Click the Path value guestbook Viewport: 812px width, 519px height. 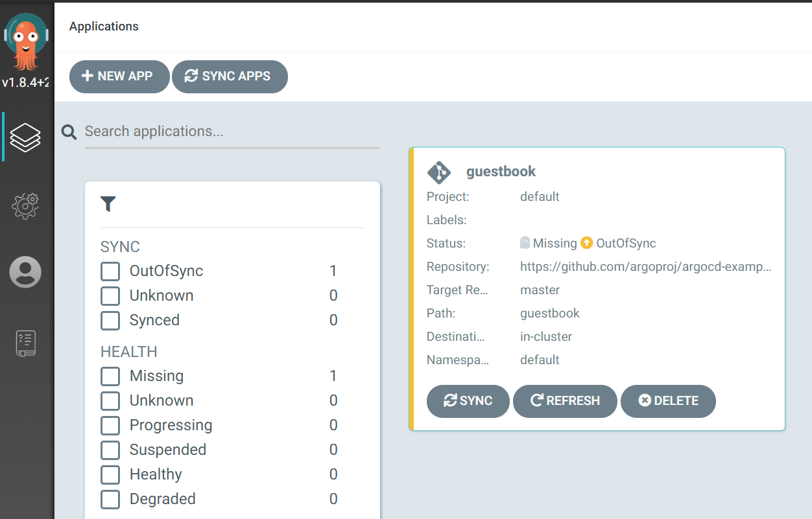click(x=550, y=314)
